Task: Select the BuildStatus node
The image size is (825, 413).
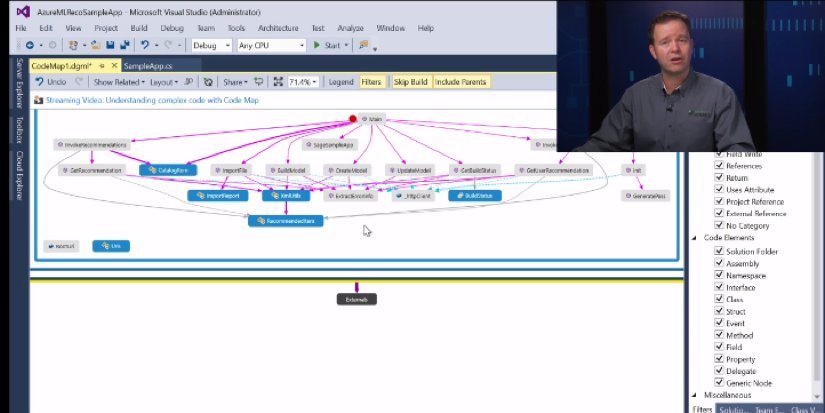Action: pyautogui.click(x=475, y=196)
